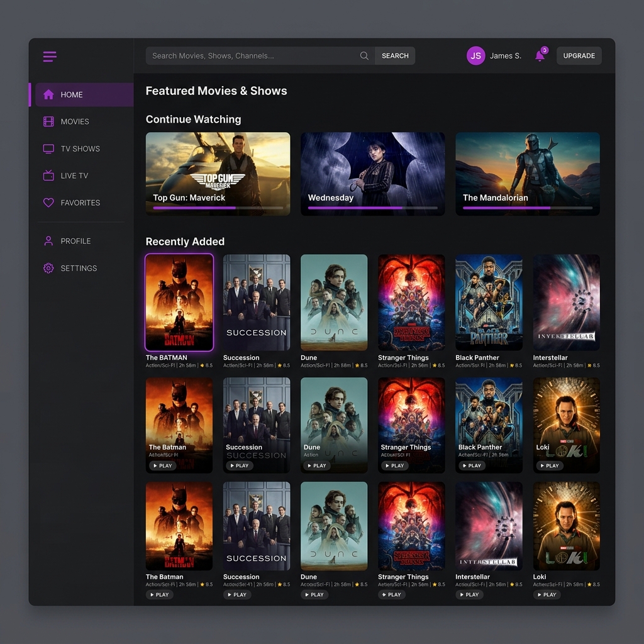The height and width of the screenshot is (644, 644).
Task: Play Stranger Things in second row overlay
Action: (x=395, y=466)
